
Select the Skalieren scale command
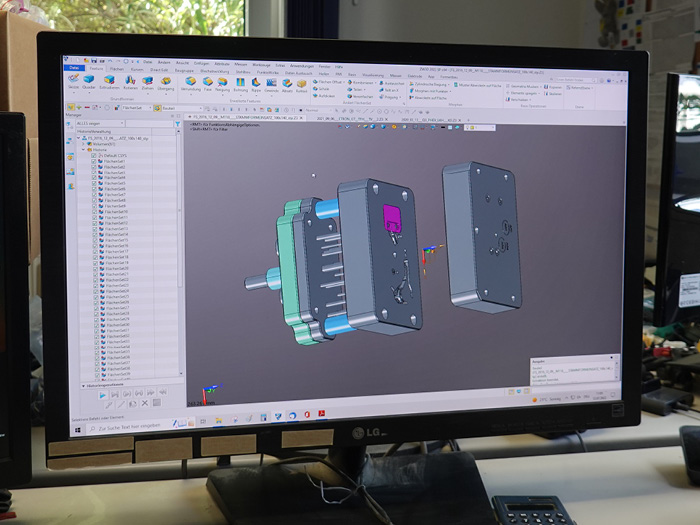[553, 94]
